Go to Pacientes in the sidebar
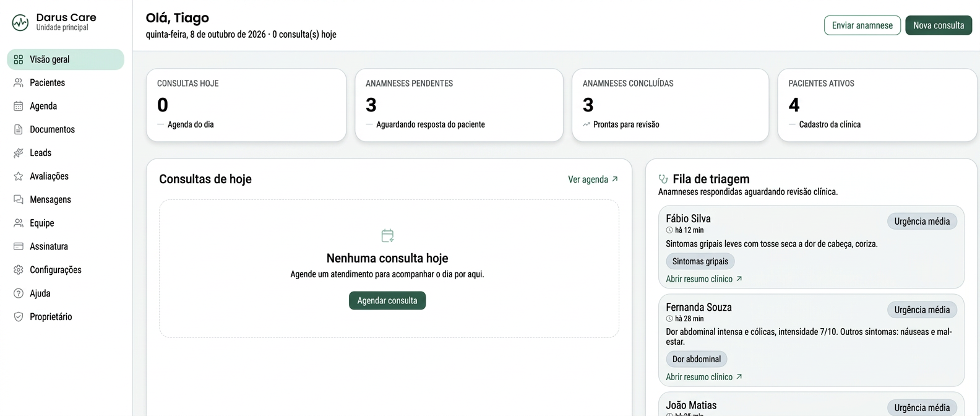980x416 pixels. [x=66, y=83]
